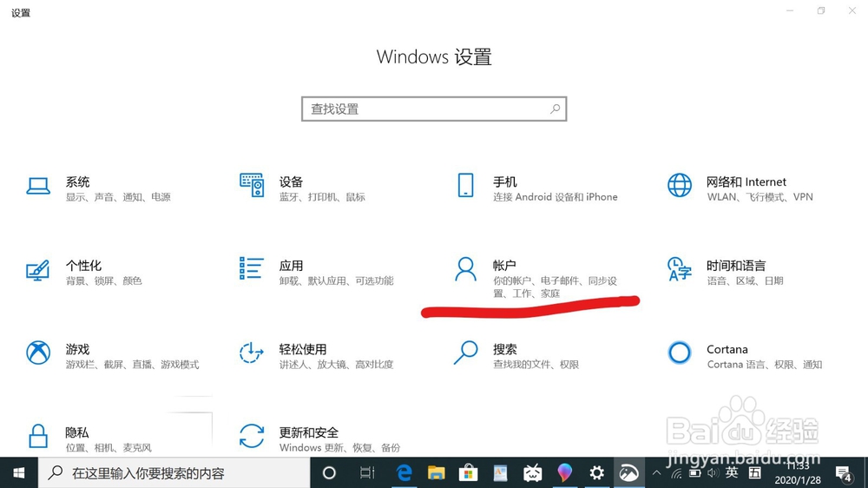Click the text 背景、锁屏、颜色
Image resolution: width=868 pixels, height=488 pixels.
click(104, 280)
